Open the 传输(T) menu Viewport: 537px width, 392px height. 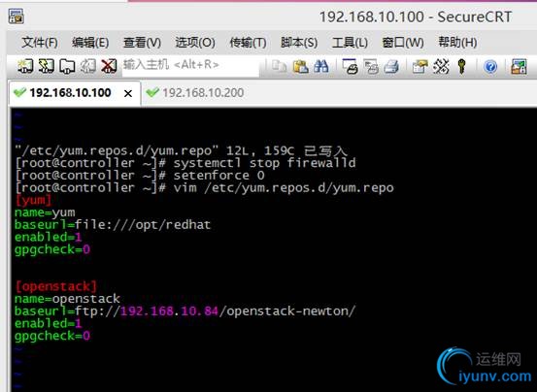pyautogui.click(x=248, y=43)
